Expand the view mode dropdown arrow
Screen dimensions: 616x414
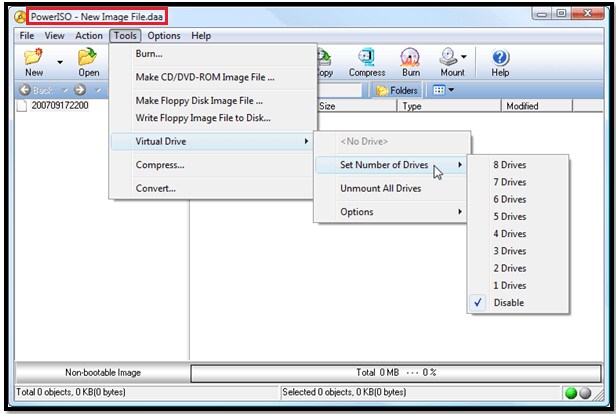[451, 90]
